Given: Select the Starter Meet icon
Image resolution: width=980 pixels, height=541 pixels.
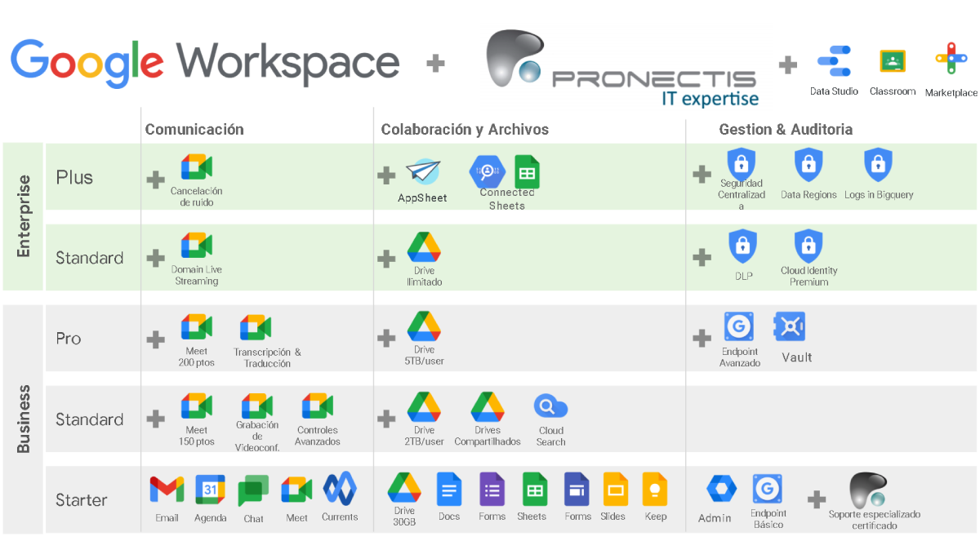Looking at the screenshot, I should click(296, 490).
